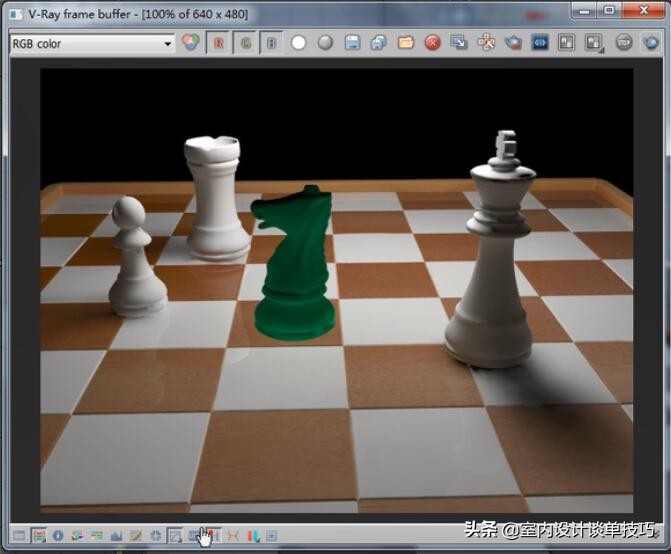Image resolution: width=671 pixels, height=554 pixels.
Task: Toggle the blue channel B button
Action: coord(271,43)
